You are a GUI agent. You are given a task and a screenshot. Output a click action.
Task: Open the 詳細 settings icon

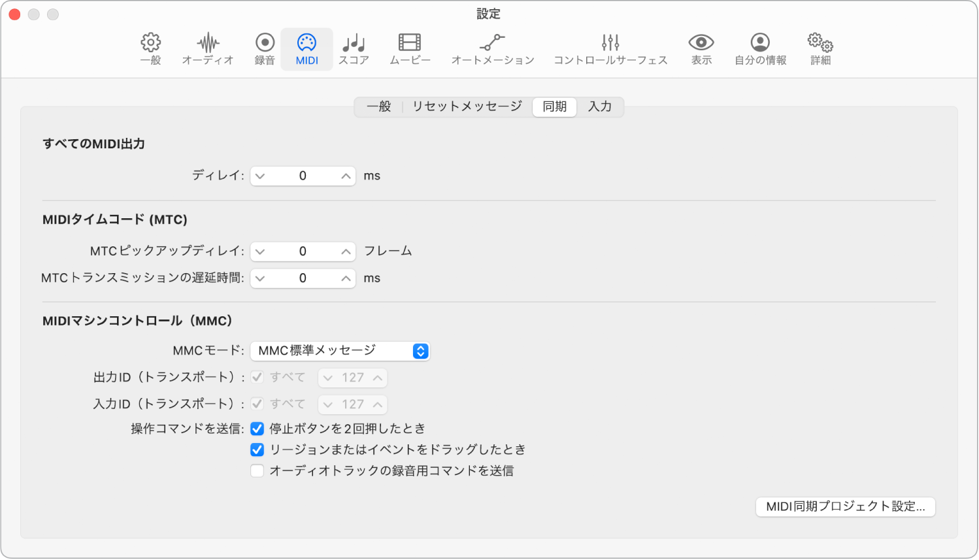pyautogui.click(x=819, y=49)
